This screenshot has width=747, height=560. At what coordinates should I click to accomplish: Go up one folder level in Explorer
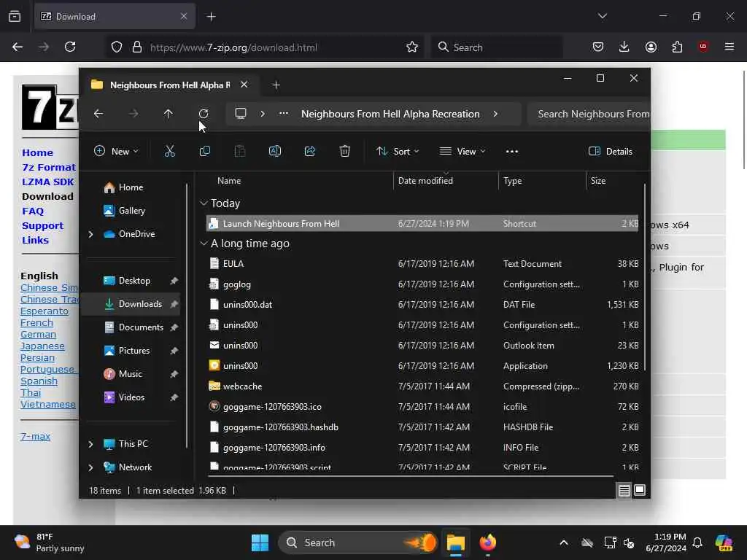[x=169, y=114]
